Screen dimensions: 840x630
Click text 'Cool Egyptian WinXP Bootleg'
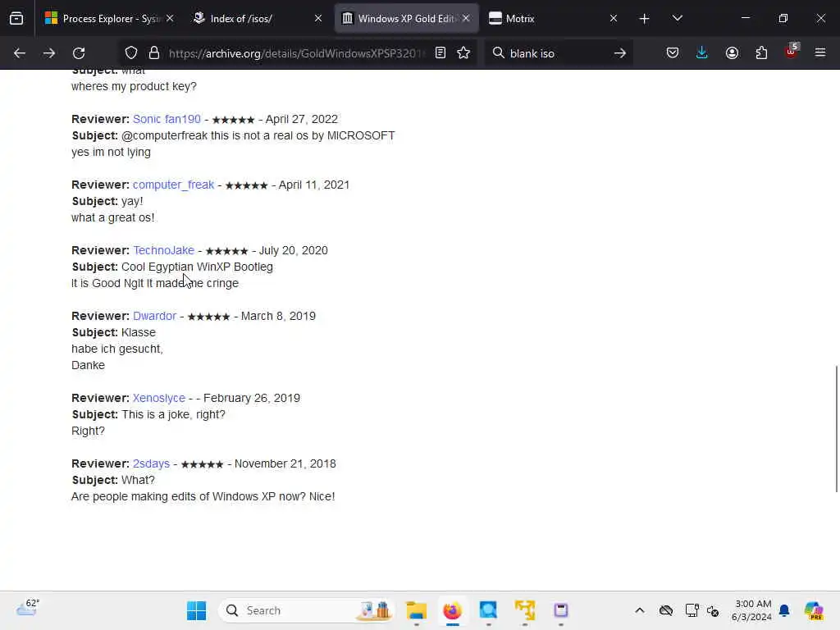(x=197, y=267)
